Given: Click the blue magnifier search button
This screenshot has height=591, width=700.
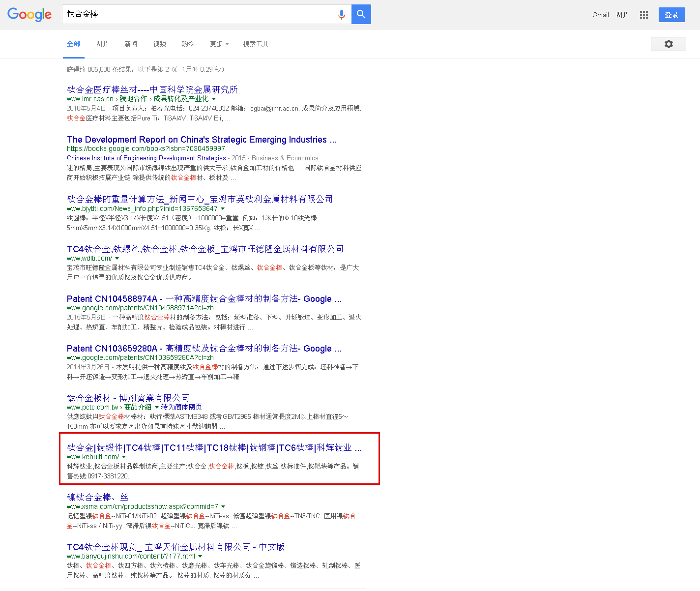Looking at the screenshot, I should tap(361, 14).
